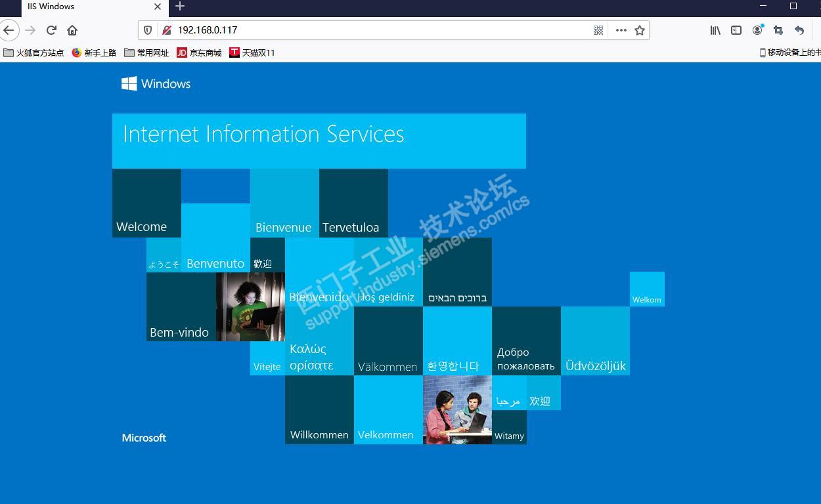
Task: Open tracking protection shield info
Action: coord(148,30)
